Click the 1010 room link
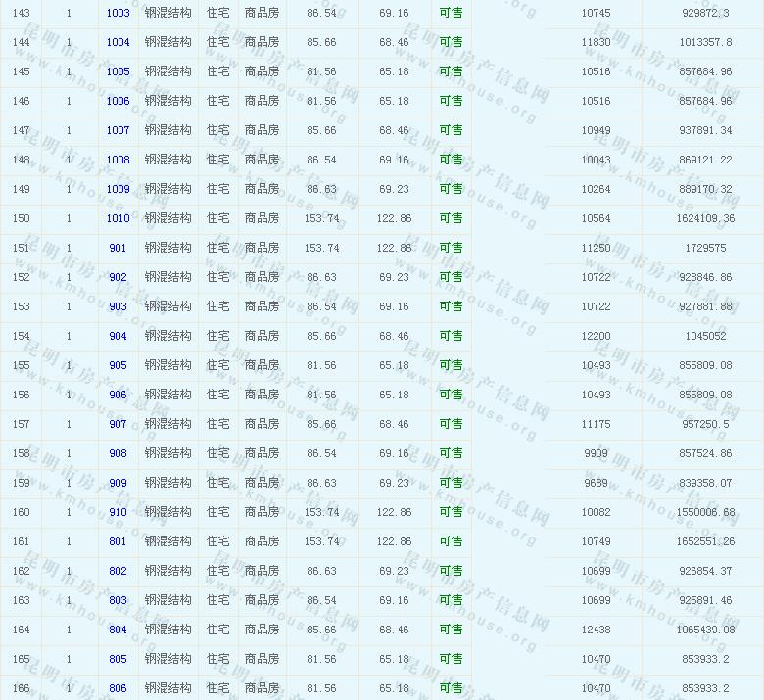The width and height of the screenshot is (764, 700). click(x=118, y=219)
